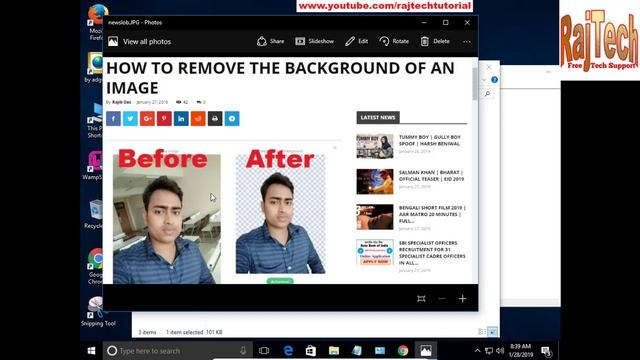Switch to details view in Explorer

[482, 332]
